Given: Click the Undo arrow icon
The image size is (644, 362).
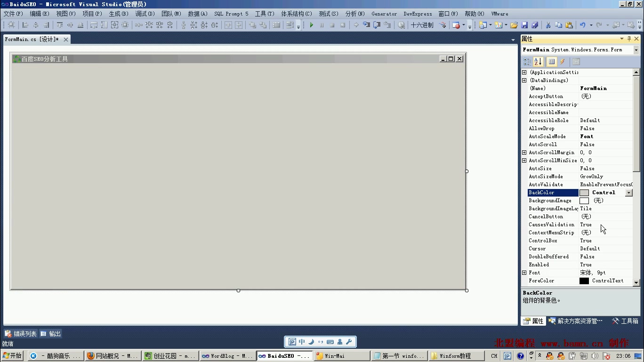Looking at the screenshot, I should pyautogui.click(x=583, y=25).
